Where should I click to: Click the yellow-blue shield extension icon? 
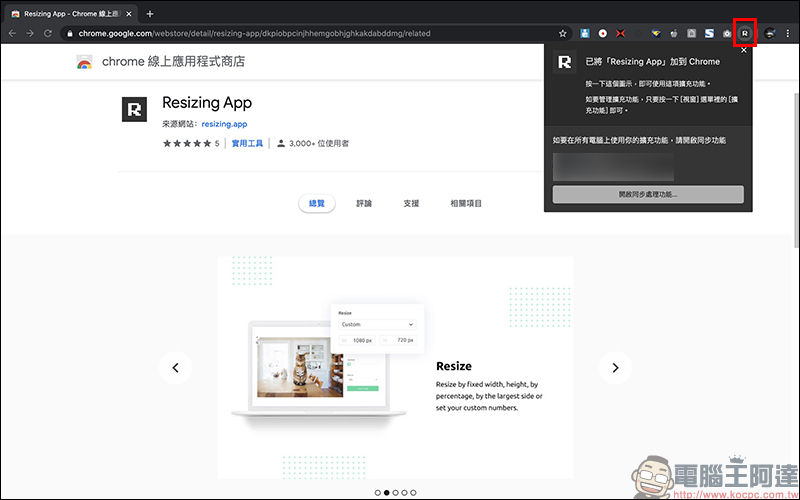point(656,34)
